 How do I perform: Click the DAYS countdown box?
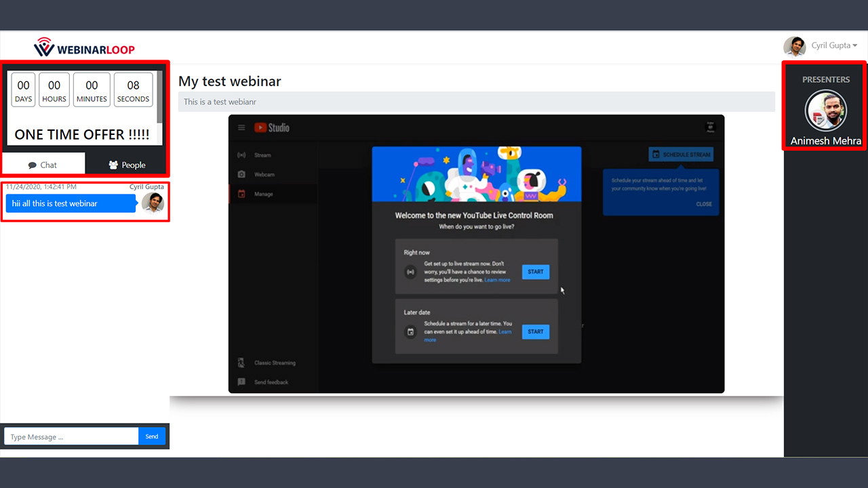(24, 90)
